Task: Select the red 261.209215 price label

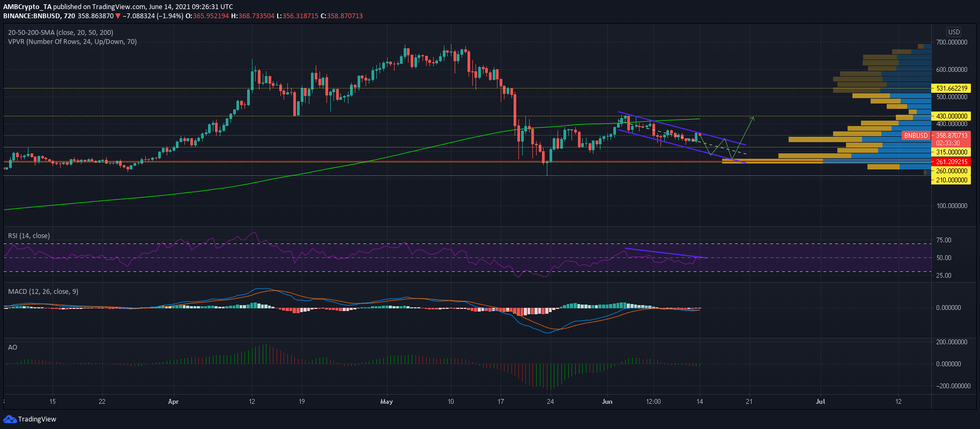Action: click(x=952, y=161)
